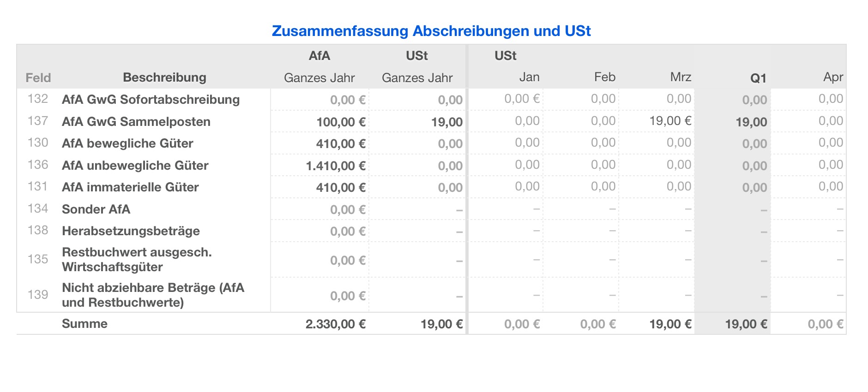Click the 19,00 € cell in Sammelposten Mrz
The height and width of the screenshot is (392, 868).
670,121
